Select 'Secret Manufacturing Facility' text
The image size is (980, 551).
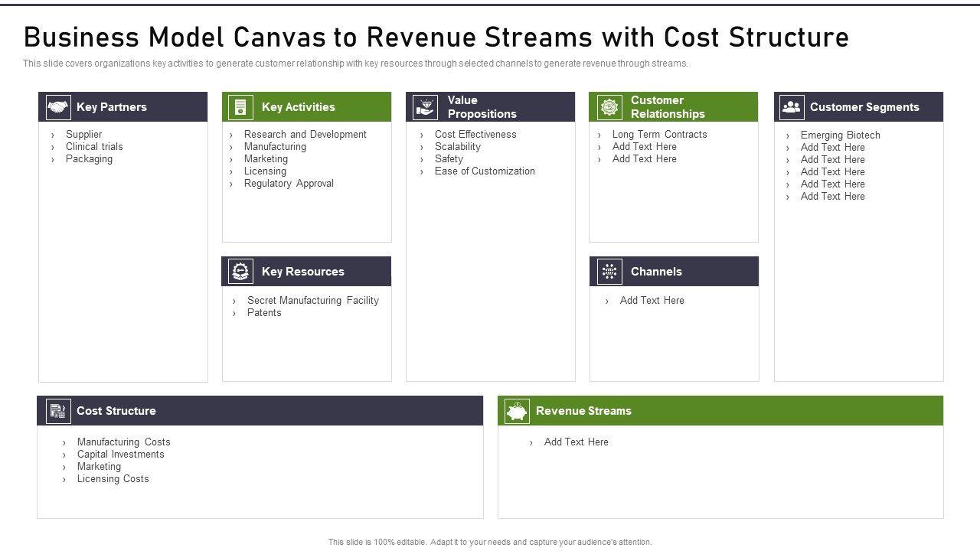(312, 301)
